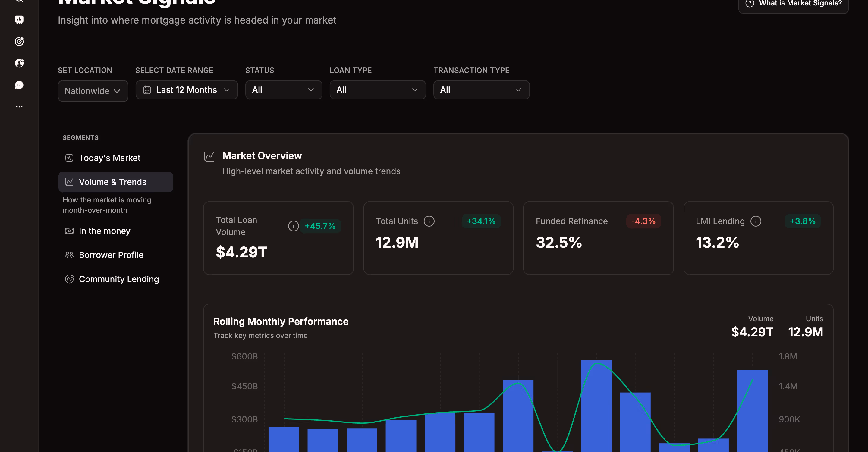
Task: Click the 900K axis label
Action: pos(789,419)
